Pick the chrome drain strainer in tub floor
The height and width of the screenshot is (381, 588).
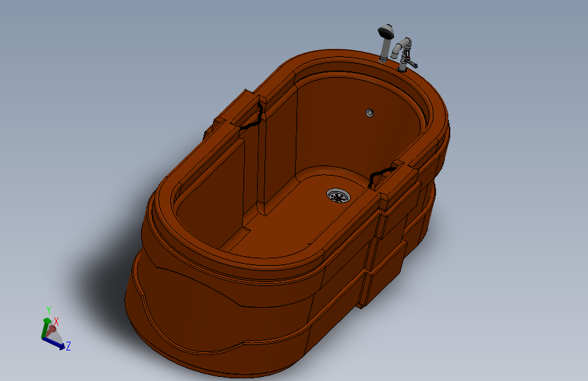pos(338,195)
